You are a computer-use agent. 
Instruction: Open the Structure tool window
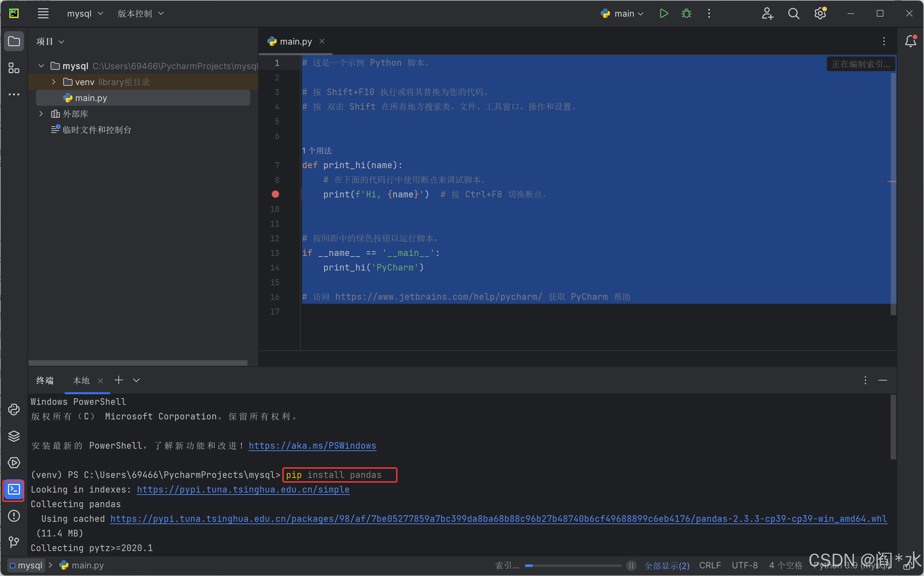click(14, 68)
